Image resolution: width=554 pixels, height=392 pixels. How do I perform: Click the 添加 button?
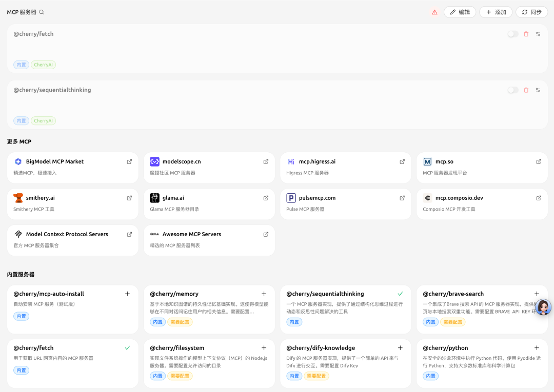pyautogui.click(x=496, y=12)
